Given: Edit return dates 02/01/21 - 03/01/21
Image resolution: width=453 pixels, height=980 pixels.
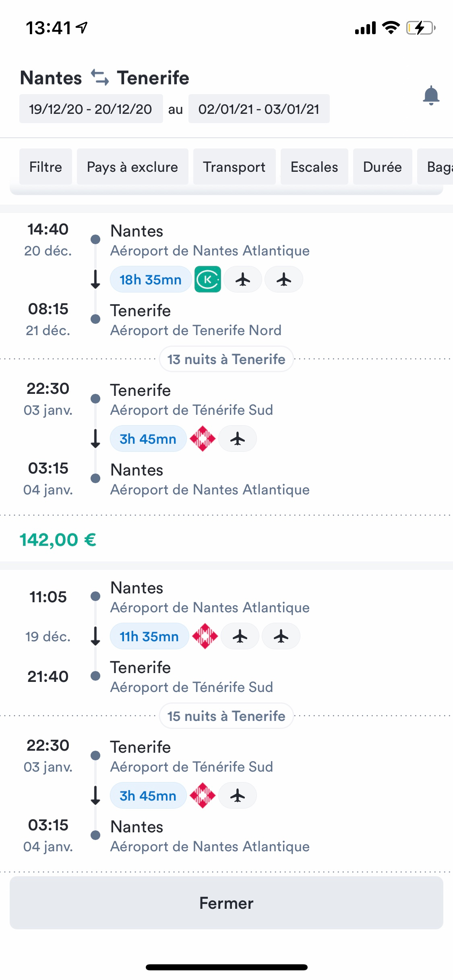Looking at the screenshot, I should click(x=259, y=109).
